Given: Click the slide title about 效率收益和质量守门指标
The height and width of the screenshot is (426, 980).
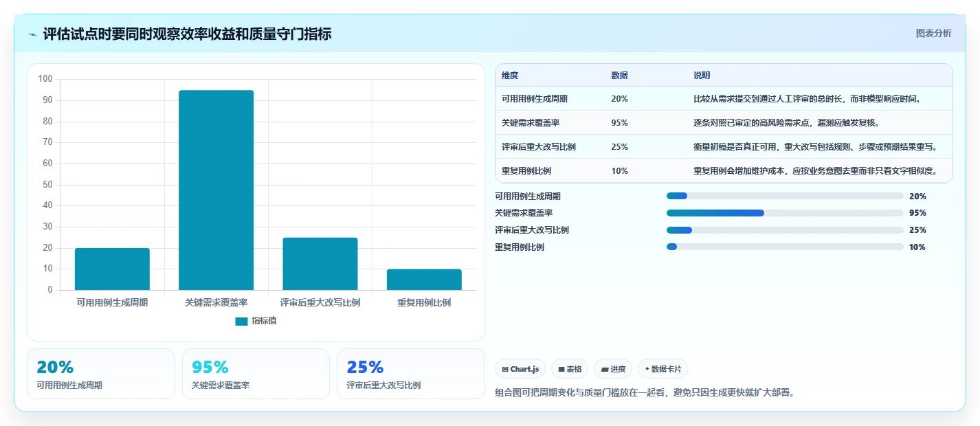Looking at the screenshot, I should (187, 34).
